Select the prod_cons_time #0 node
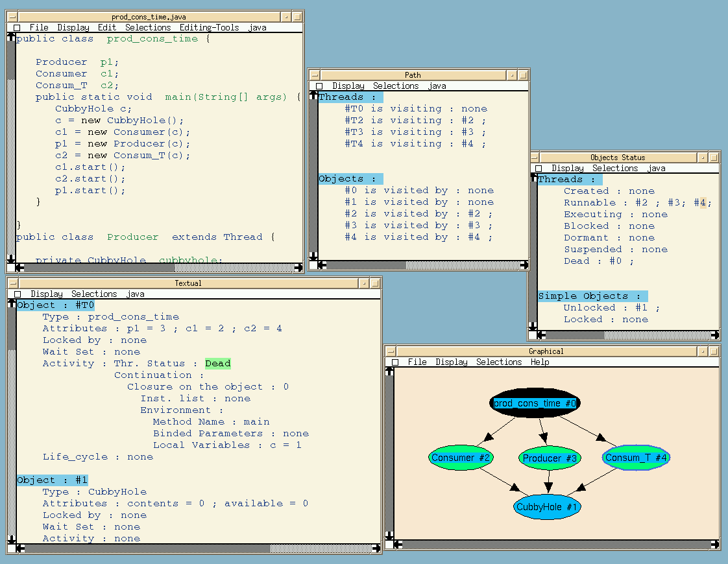This screenshot has height=564, width=728. coord(535,403)
